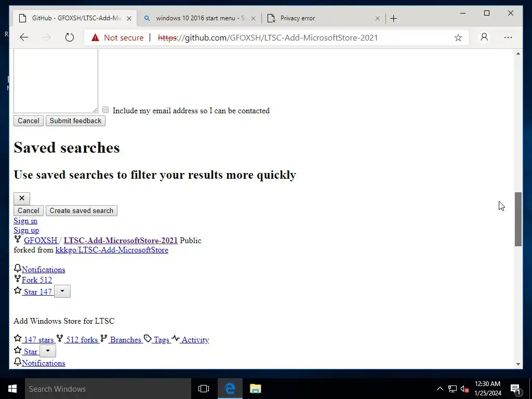The height and width of the screenshot is (399, 532).
Task: Open File Explorer from the taskbar
Action: 256,389
